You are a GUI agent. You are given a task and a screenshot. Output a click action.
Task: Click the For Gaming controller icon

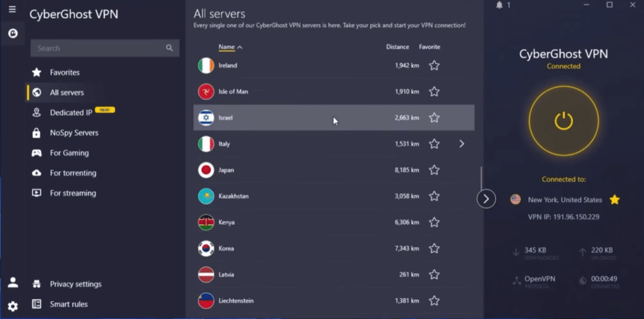point(36,153)
